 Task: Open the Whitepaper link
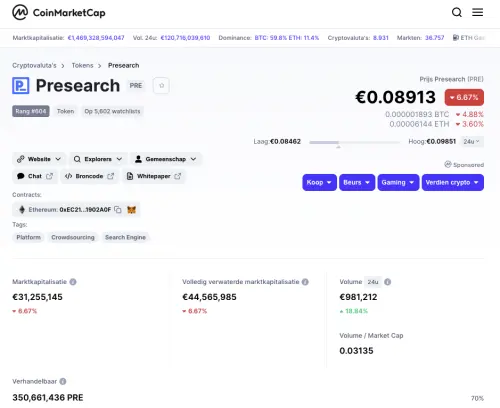154,176
